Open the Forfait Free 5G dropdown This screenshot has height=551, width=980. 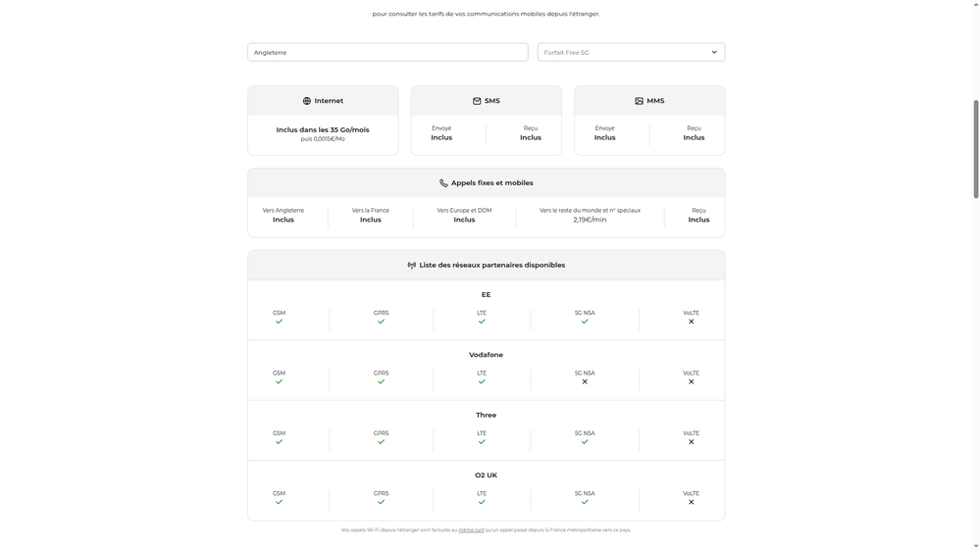pyautogui.click(x=631, y=52)
